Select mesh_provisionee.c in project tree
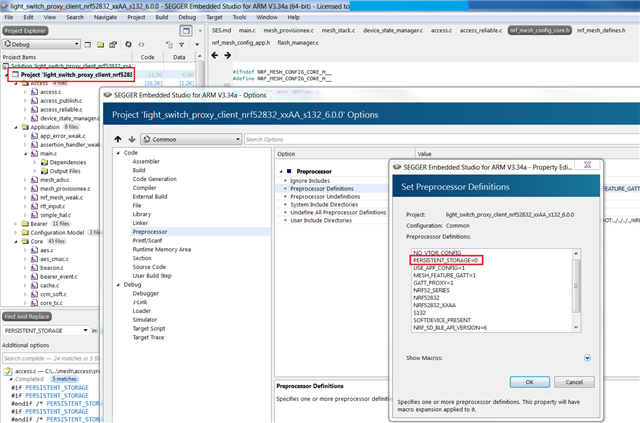 click(65, 189)
